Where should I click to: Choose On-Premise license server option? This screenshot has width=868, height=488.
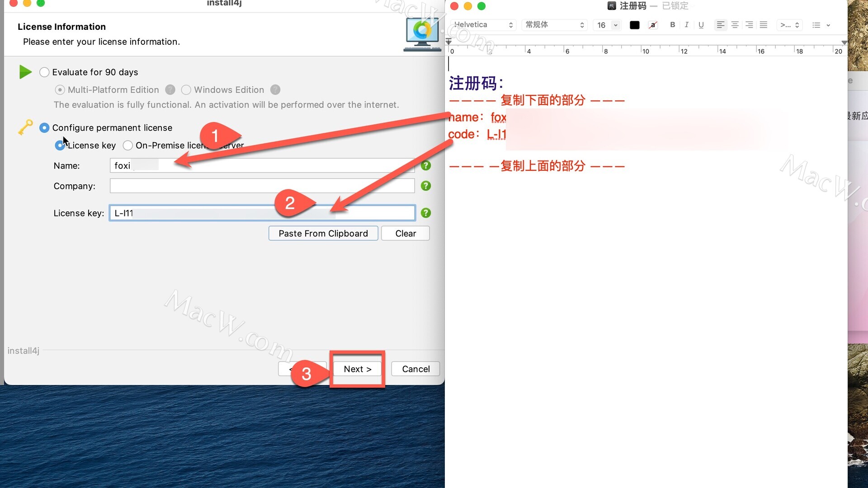pos(127,145)
